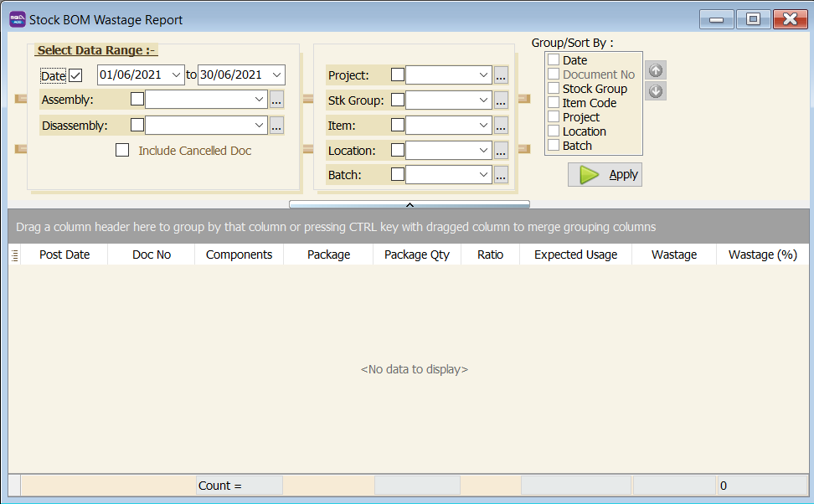
Task: Open Stk Group lookup ellipsis button
Action: [501, 100]
